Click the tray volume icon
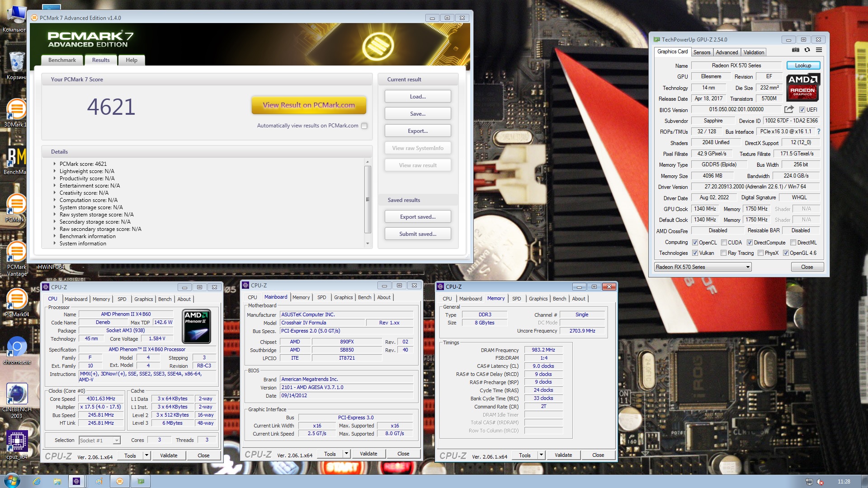This screenshot has height=488, width=868. tap(820, 482)
